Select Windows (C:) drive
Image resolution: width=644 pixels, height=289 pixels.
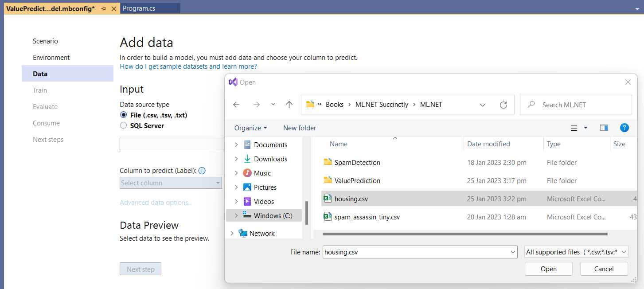[265, 215]
